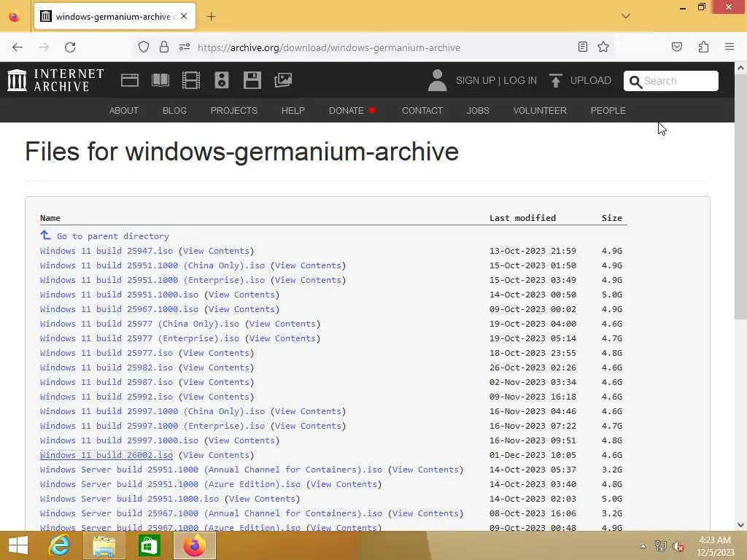List all tabs dropdown arrow
Image resolution: width=747 pixels, height=560 pixels.
click(x=625, y=16)
